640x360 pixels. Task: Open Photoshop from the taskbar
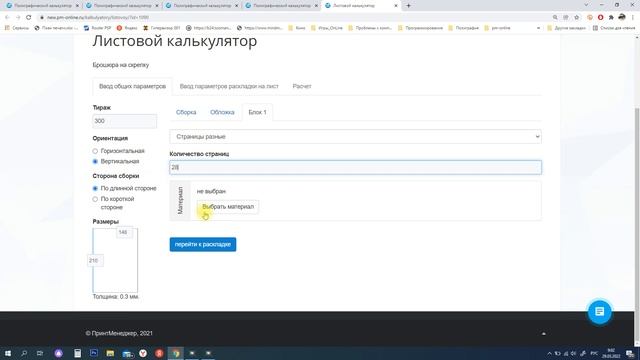pyautogui.click(x=94, y=353)
